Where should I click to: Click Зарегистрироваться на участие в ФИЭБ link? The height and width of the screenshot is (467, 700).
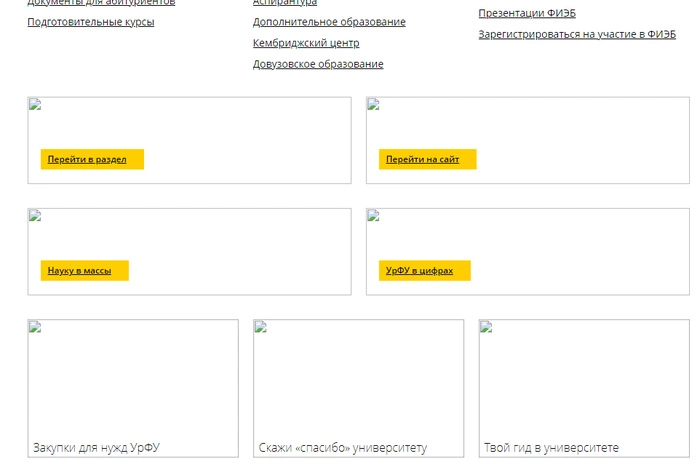577,34
